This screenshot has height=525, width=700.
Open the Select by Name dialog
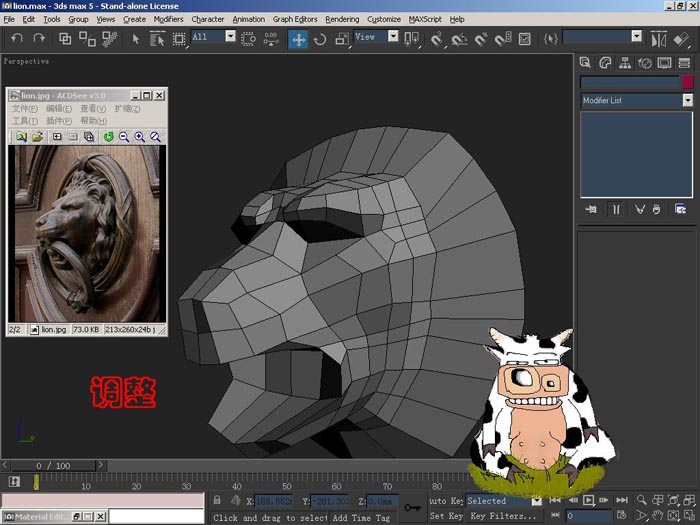click(157, 39)
